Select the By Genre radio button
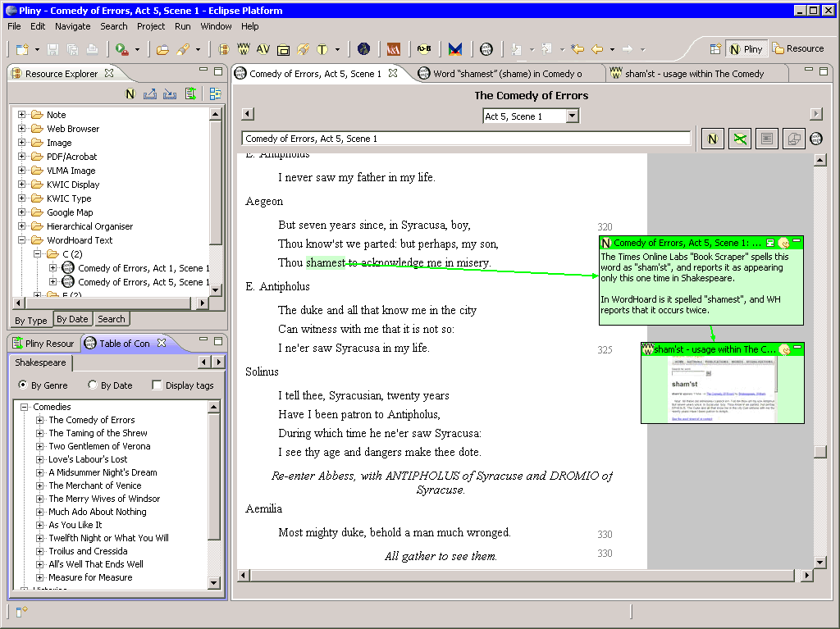The height and width of the screenshot is (629, 840). click(x=23, y=385)
